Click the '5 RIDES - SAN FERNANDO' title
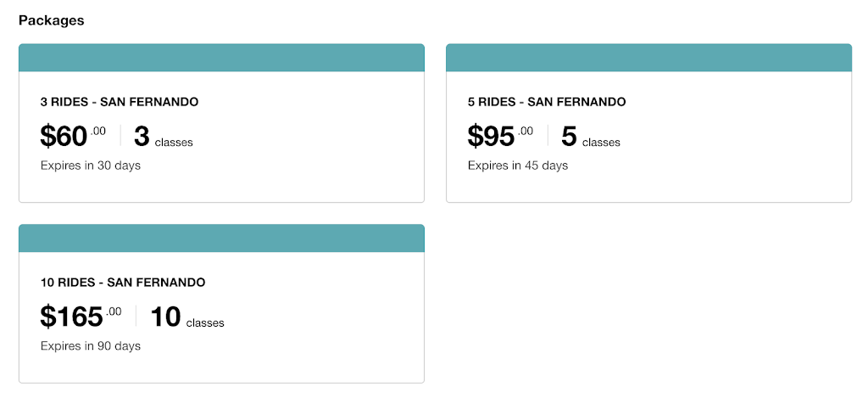 point(547,102)
